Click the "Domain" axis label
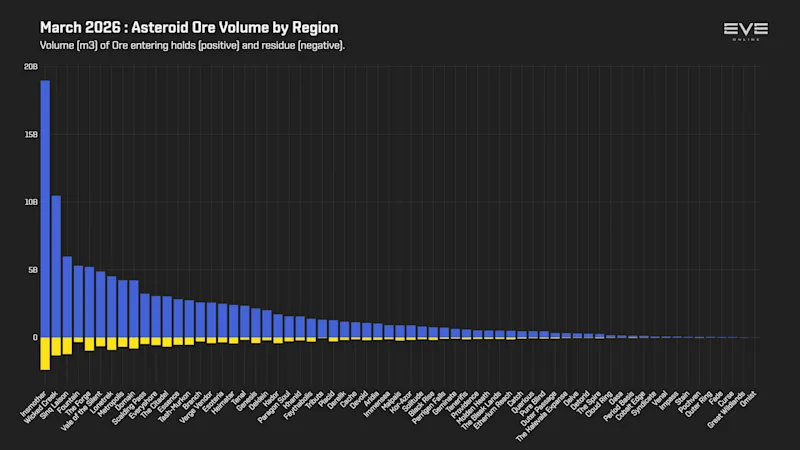Image resolution: width=800 pixels, height=450 pixels. 126,401
